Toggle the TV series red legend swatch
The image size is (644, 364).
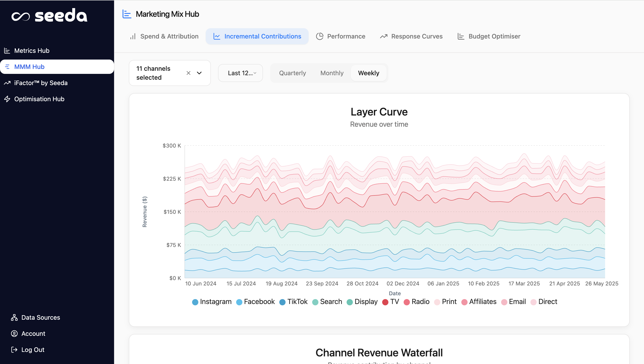[385, 302]
